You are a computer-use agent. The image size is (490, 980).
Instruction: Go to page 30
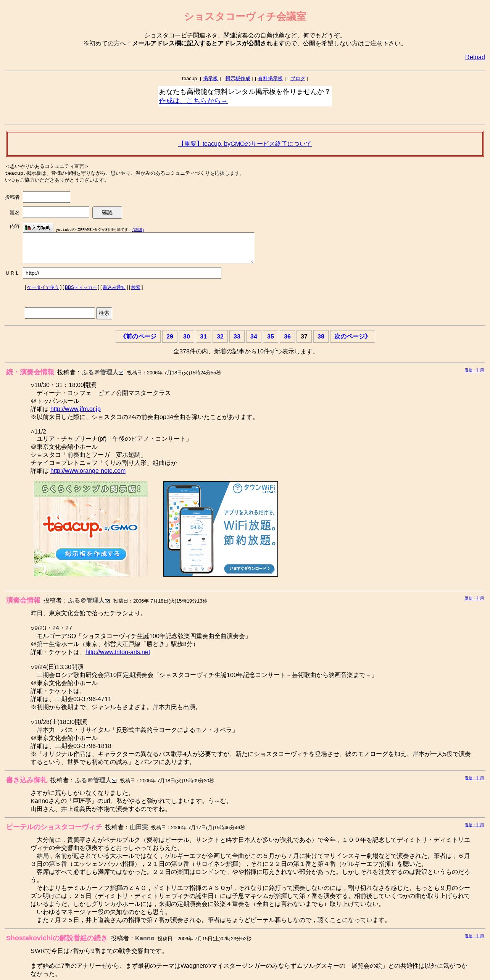pyautogui.click(x=187, y=337)
